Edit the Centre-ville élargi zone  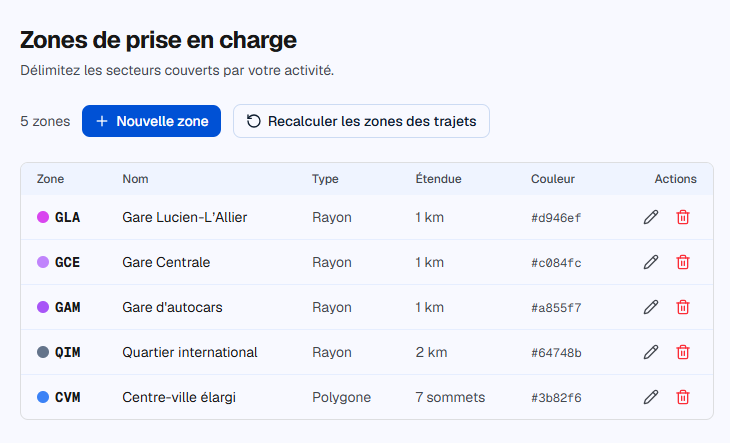(651, 397)
